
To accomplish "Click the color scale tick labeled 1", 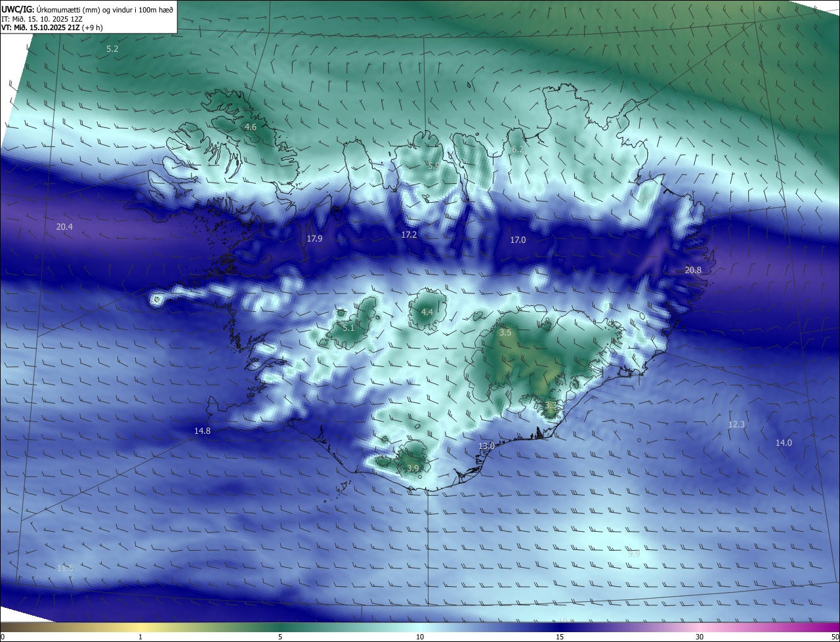I will [140, 637].
